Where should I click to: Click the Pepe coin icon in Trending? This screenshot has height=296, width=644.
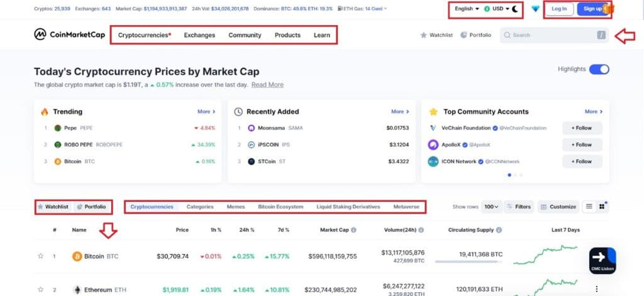57,128
